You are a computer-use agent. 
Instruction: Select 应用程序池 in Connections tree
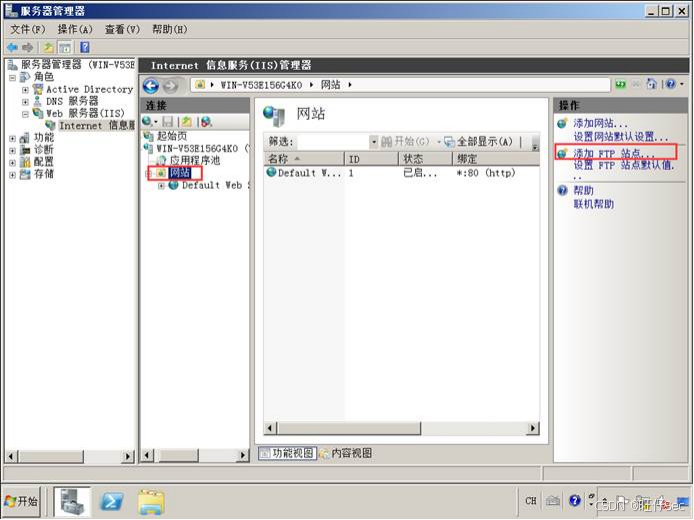click(x=195, y=160)
